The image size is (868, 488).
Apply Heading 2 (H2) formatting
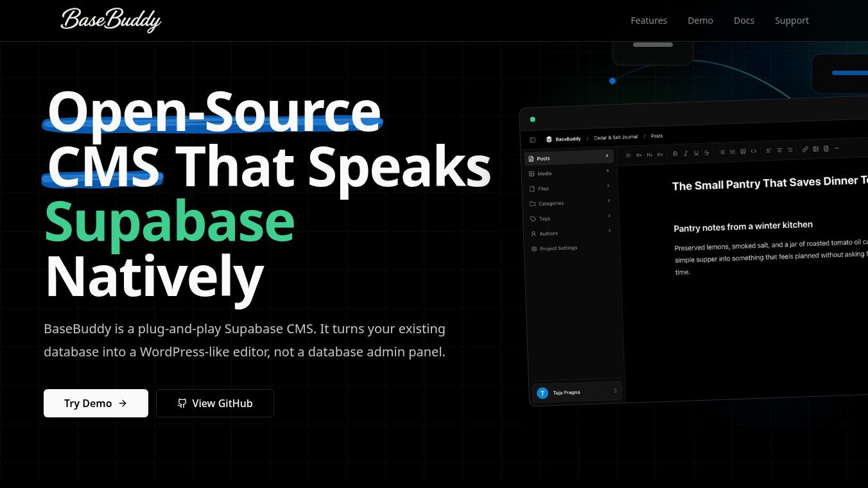[649, 155]
